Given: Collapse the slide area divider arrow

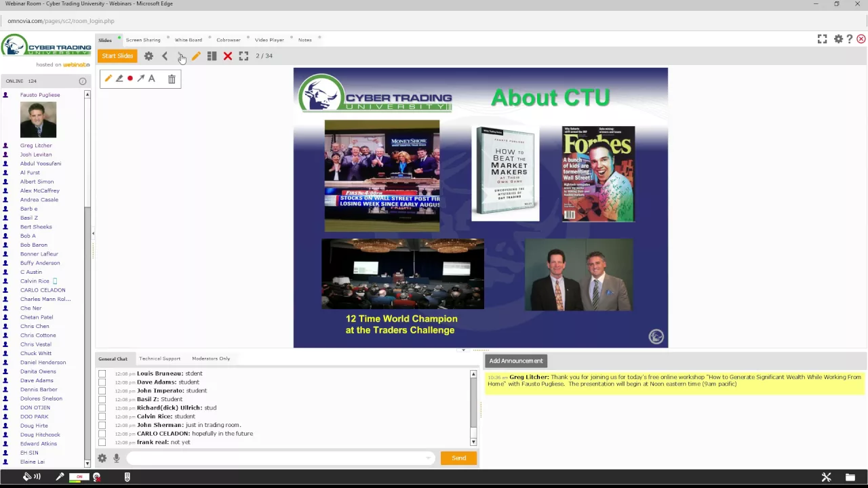Looking at the screenshot, I should tap(463, 350).
